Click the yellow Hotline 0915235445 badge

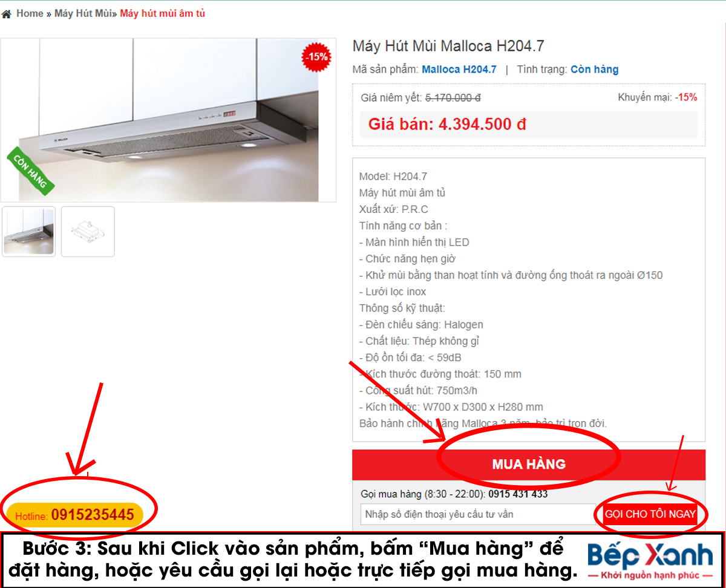(x=75, y=515)
